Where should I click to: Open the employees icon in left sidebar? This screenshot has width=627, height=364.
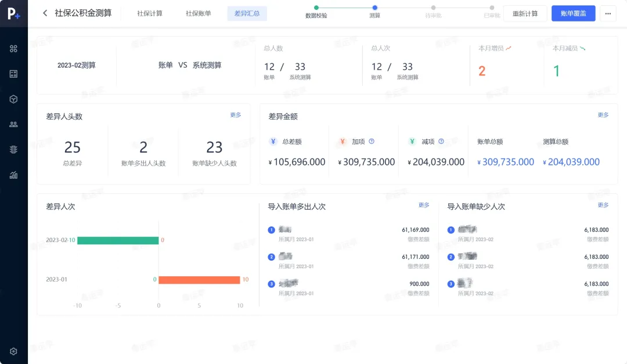coord(13,124)
